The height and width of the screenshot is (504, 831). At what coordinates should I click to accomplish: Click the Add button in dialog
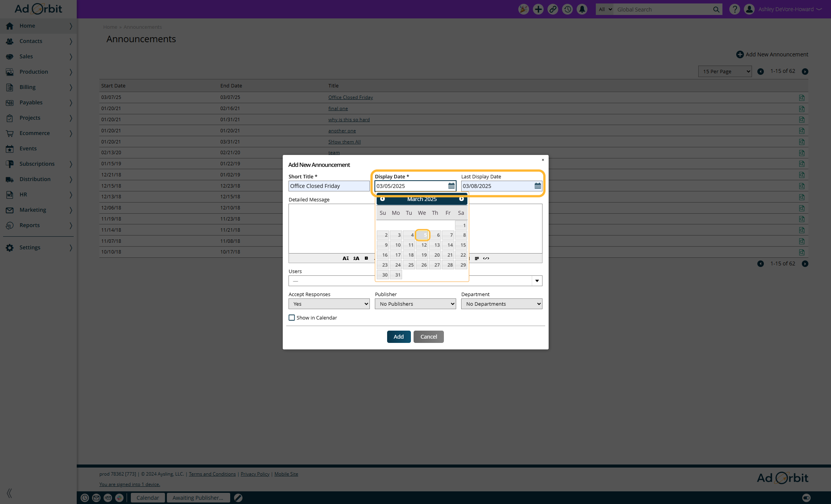click(x=399, y=337)
